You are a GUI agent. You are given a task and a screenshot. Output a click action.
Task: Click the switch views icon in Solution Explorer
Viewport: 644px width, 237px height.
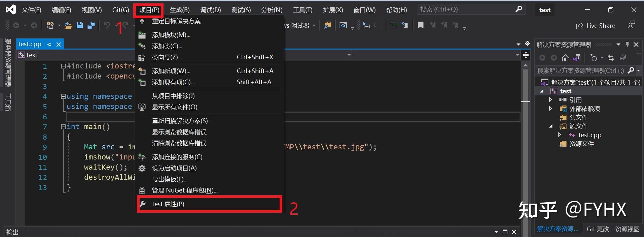pos(577,58)
